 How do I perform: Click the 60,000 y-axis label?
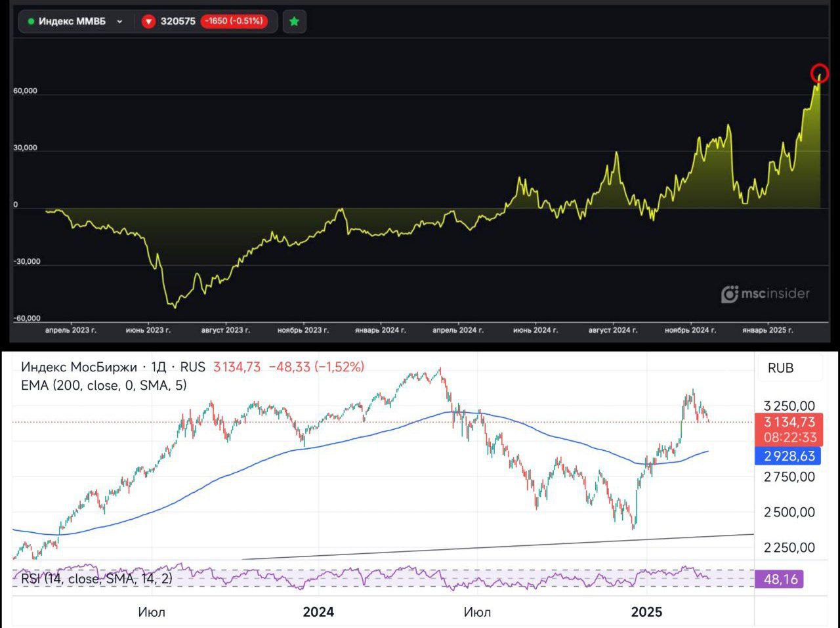(25, 91)
